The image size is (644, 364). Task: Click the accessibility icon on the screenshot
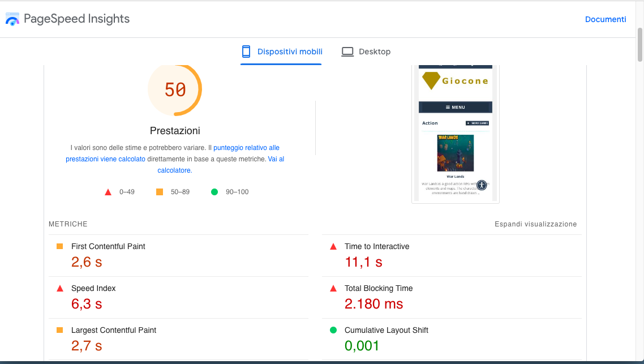(482, 185)
